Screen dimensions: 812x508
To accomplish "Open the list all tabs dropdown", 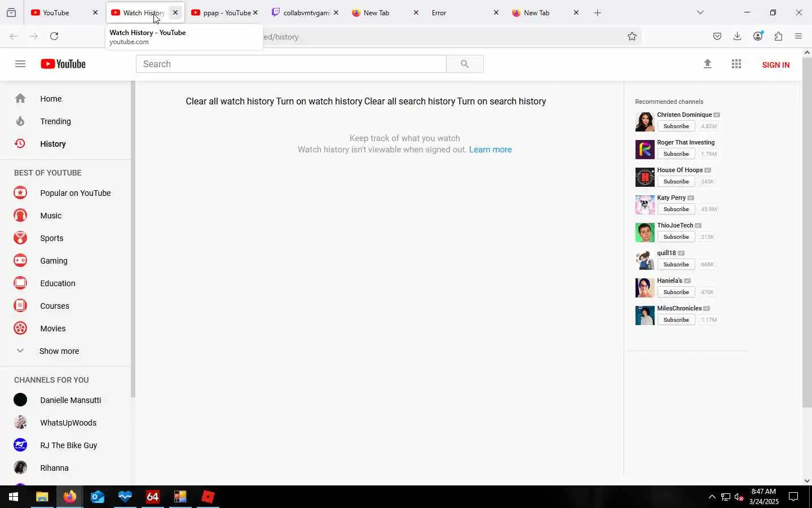I will tap(700, 12).
